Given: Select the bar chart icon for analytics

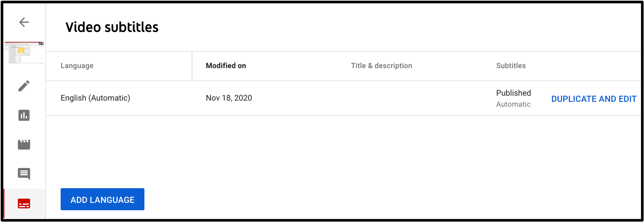Looking at the screenshot, I should (24, 116).
